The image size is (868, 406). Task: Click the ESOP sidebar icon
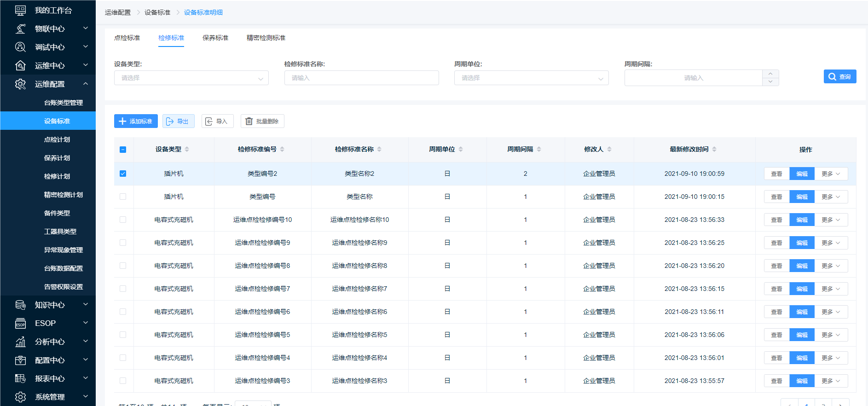[x=20, y=324]
